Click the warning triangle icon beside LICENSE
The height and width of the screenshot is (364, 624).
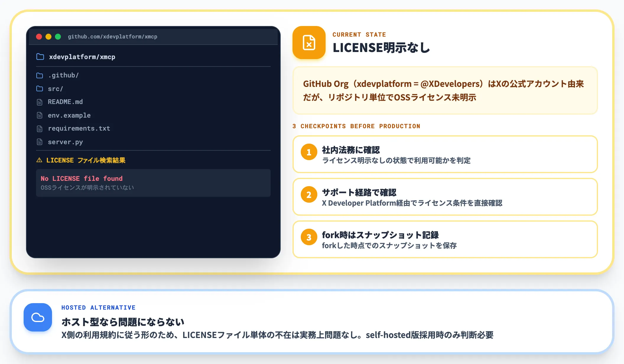tap(39, 160)
